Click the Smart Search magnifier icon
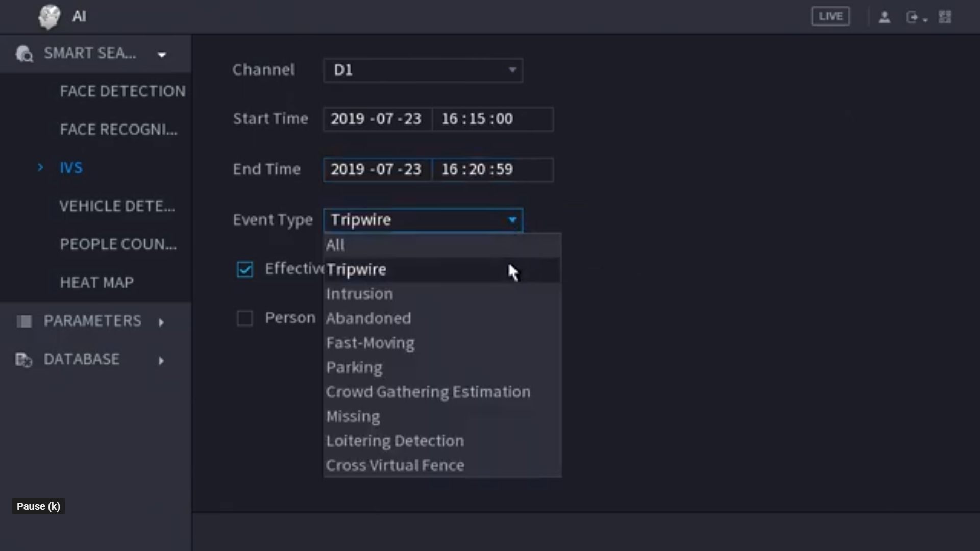The width and height of the screenshot is (980, 551). pos(24,54)
